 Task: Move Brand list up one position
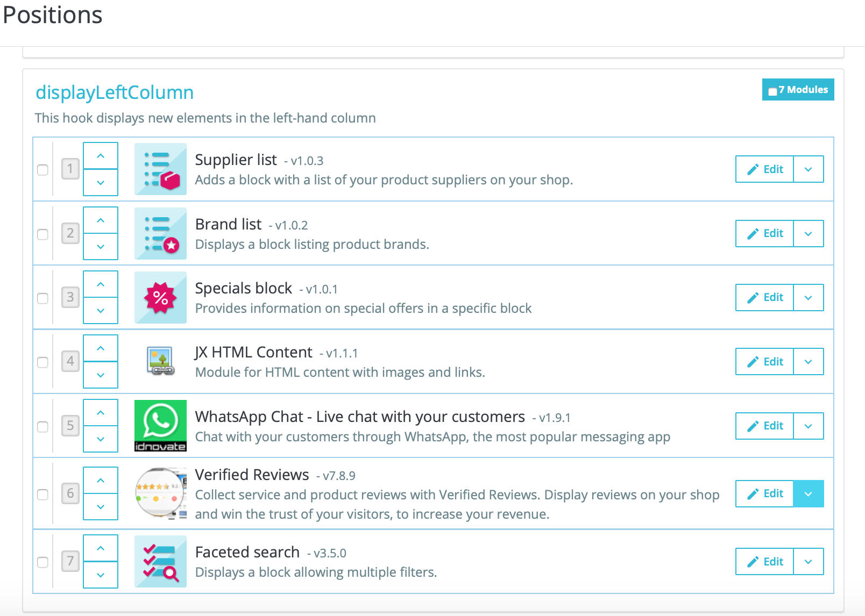coord(101,220)
